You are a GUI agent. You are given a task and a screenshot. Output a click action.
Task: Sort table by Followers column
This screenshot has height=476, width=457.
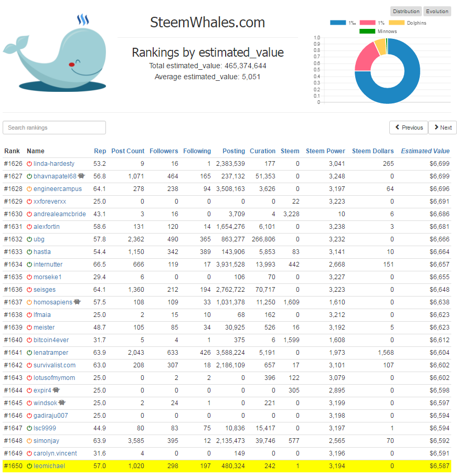pos(164,151)
